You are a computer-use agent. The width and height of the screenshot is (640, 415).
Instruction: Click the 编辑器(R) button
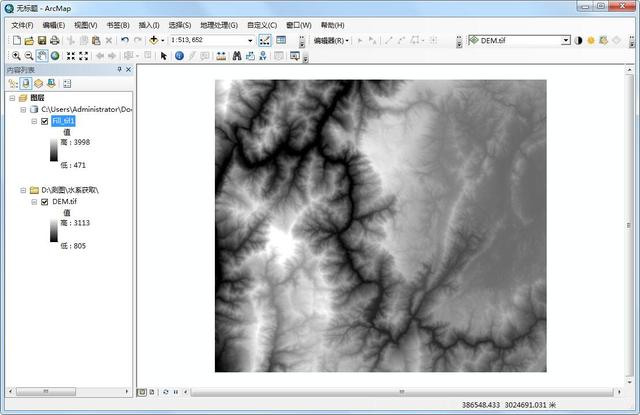[x=329, y=40]
